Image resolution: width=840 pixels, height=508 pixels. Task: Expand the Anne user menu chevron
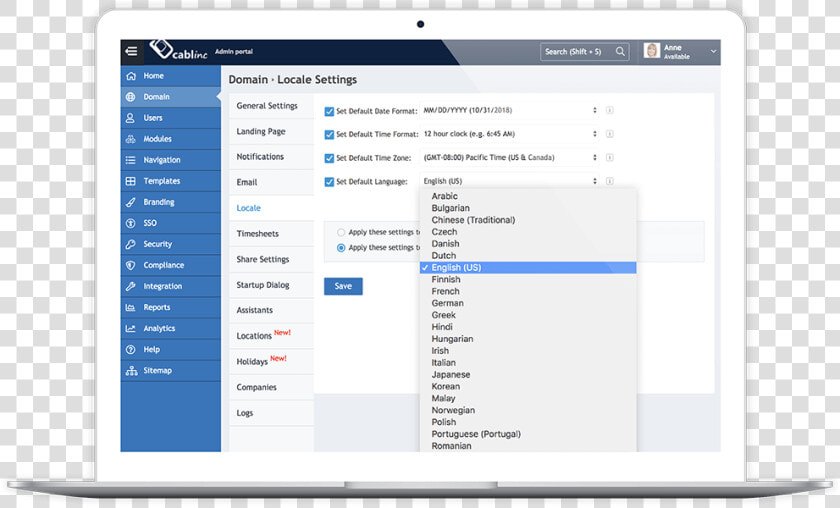713,51
